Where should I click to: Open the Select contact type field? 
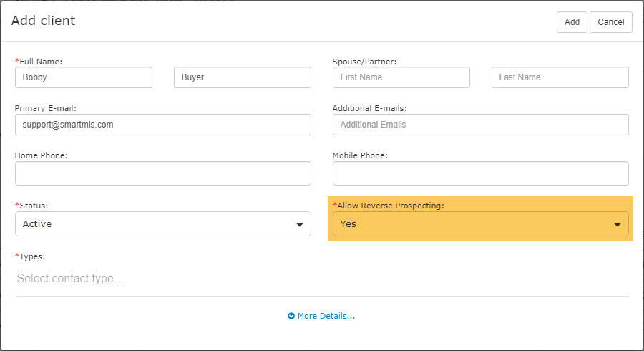[321, 278]
